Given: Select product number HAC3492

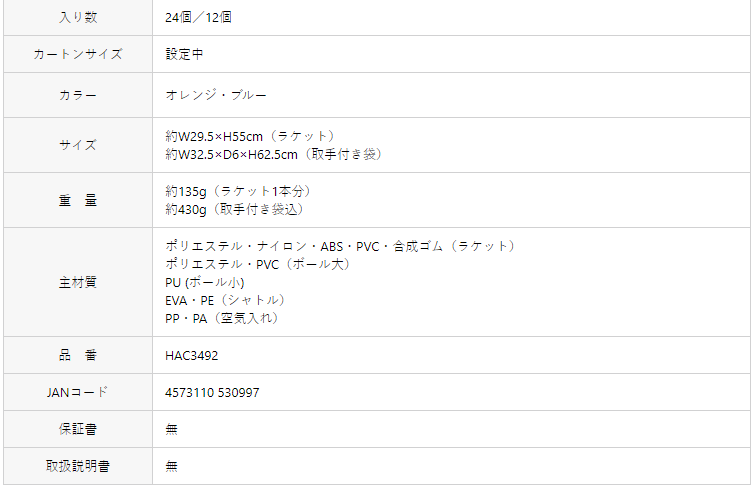Looking at the screenshot, I should click(191, 356).
